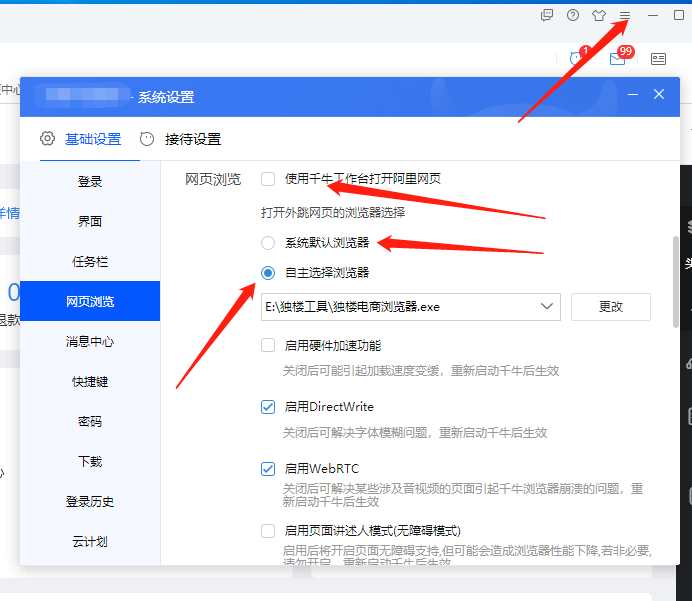Go to 快捷键 settings section
Screen dimensions: 692x601
[90, 381]
